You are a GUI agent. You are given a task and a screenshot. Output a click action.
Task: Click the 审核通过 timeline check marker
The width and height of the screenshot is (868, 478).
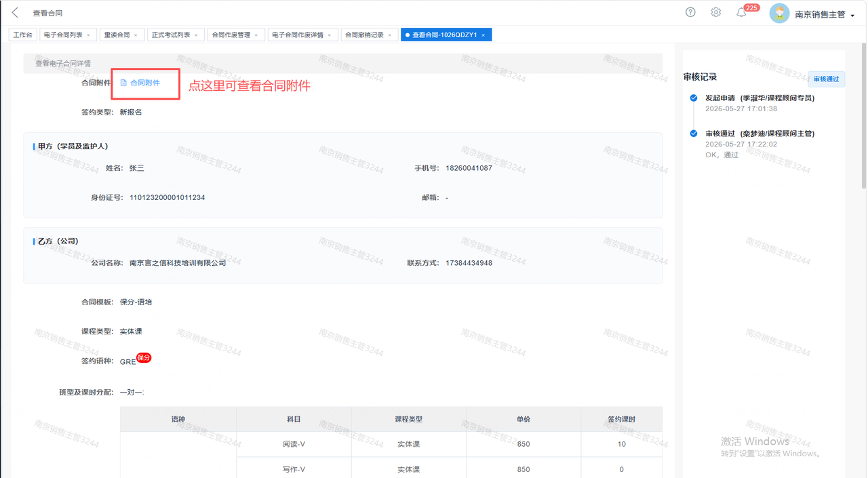(x=693, y=134)
